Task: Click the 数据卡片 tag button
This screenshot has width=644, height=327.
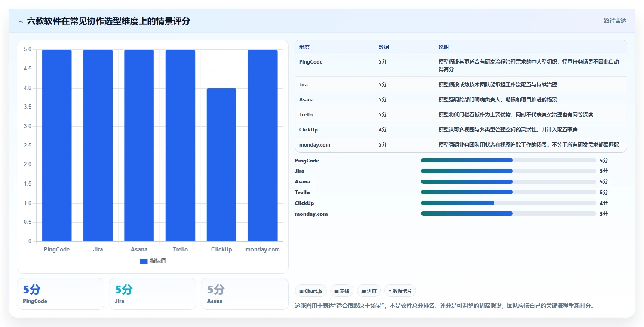Action: click(x=400, y=291)
